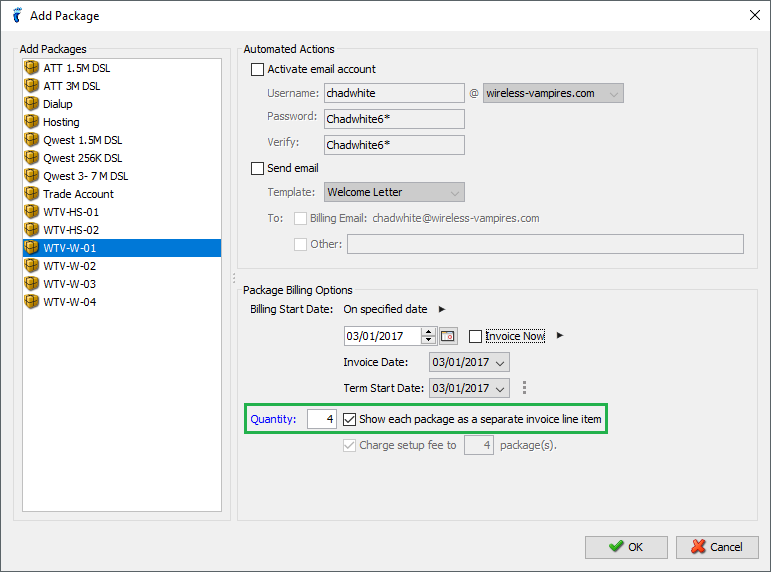Screen dimensions: 771x572
Task: Open the calendar picker icon beside billing date
Action: (x=448, y=336)
